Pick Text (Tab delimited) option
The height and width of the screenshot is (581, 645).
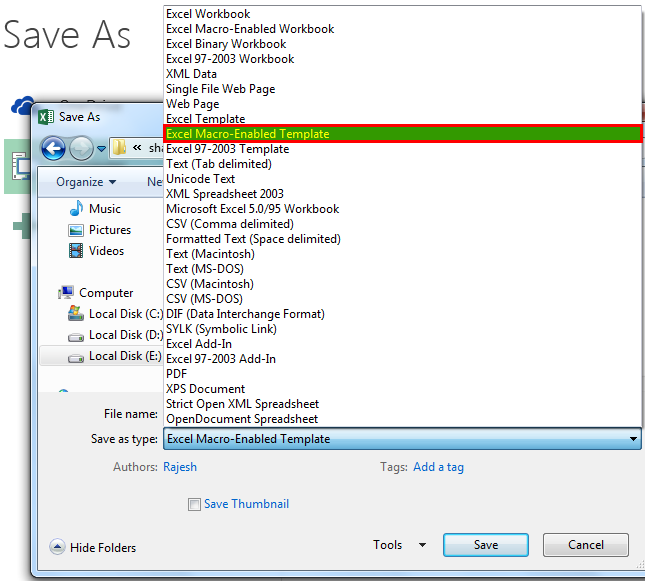(402, 164)
